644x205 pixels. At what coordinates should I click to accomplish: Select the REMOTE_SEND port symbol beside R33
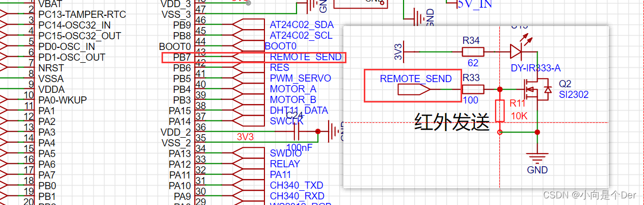tap(414, 90)
